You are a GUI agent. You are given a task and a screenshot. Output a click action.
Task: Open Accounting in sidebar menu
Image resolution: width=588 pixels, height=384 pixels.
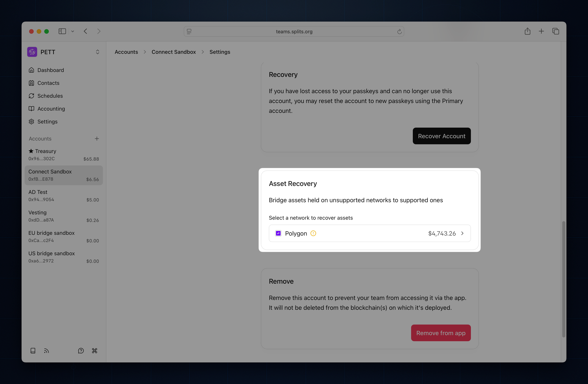[x=51, y=109]
